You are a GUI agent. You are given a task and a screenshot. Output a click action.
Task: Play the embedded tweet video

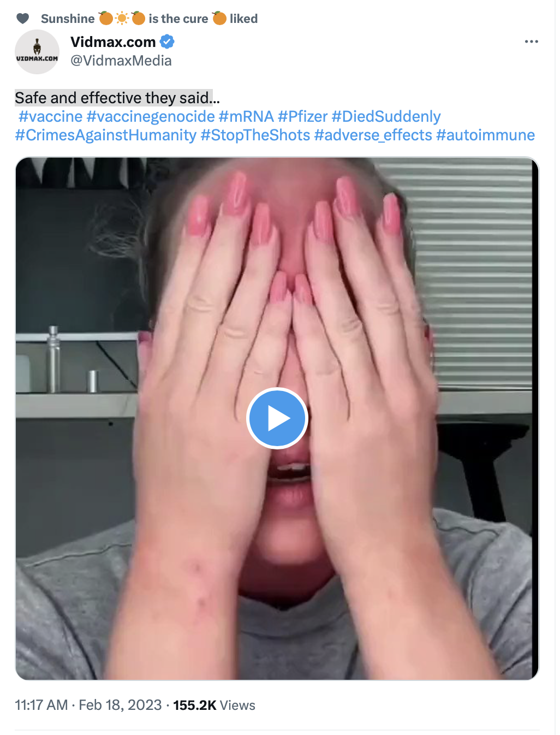[277, 418]
